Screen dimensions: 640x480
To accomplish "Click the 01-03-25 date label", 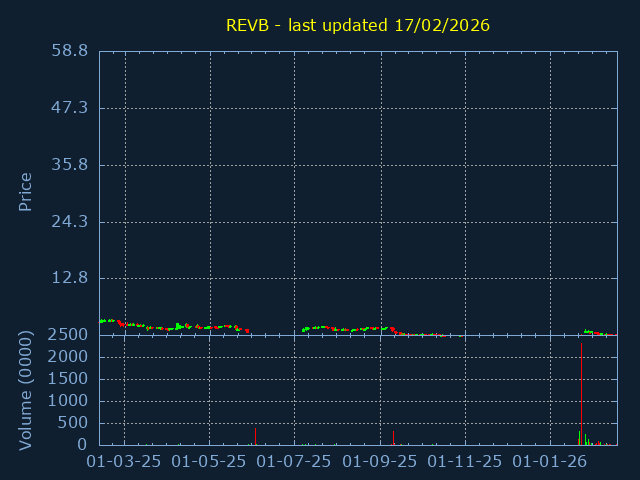I will pyautogui.click(x=124, y=462).
